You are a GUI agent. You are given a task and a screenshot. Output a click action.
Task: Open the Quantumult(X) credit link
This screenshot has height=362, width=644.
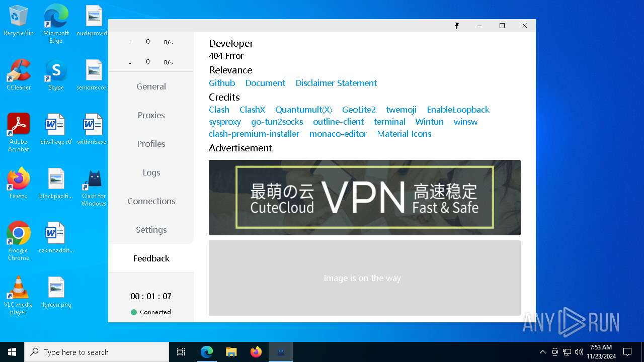point(303,110)
